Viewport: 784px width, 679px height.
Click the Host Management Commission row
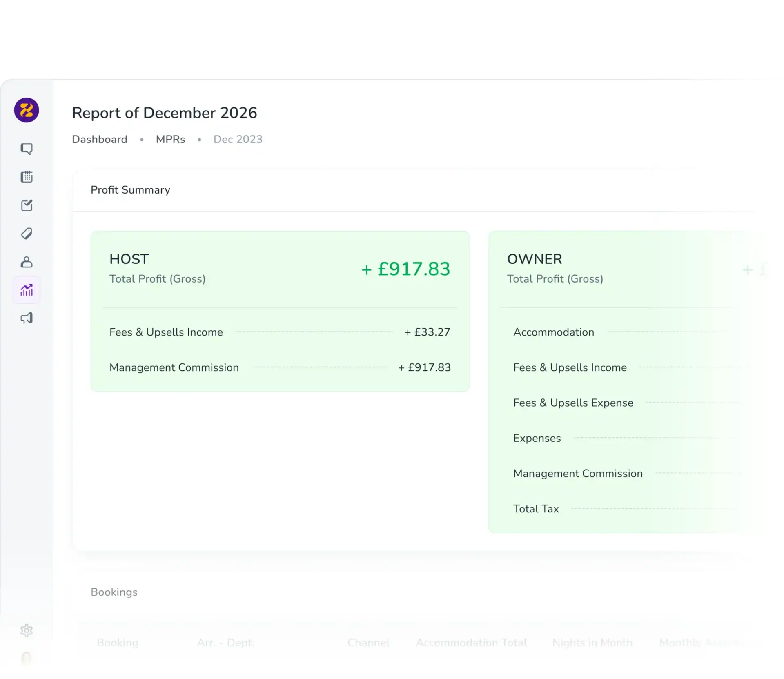point(280,367)
